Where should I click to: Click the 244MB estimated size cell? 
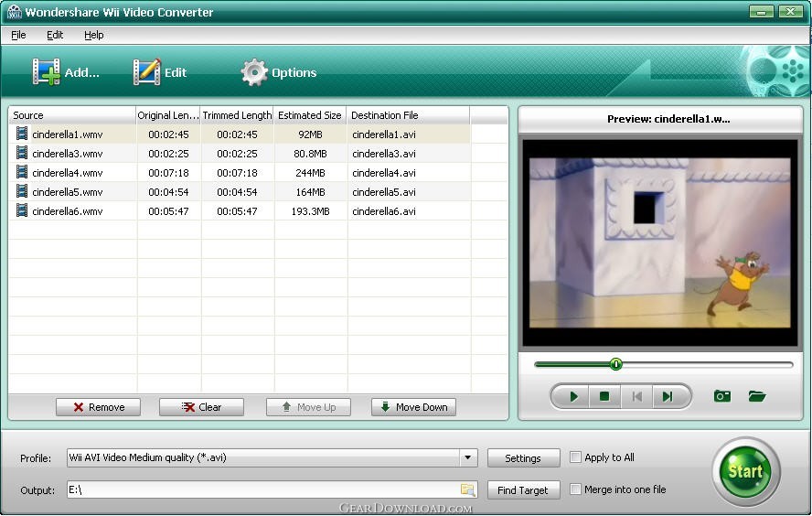tap(310, 173)
